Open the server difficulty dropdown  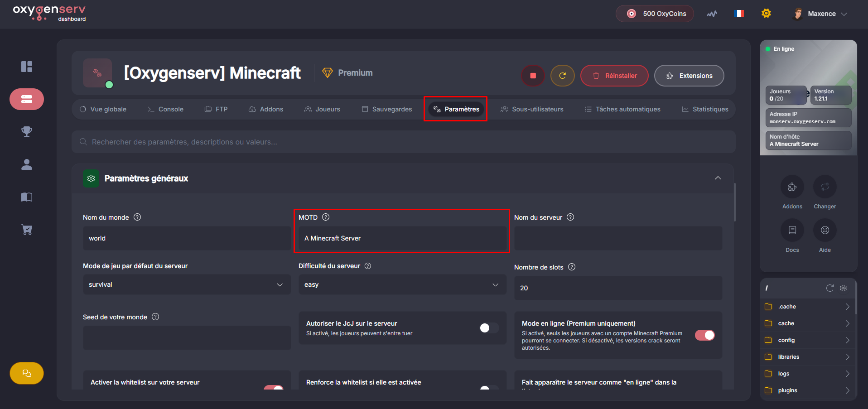[x=402, y=284]
